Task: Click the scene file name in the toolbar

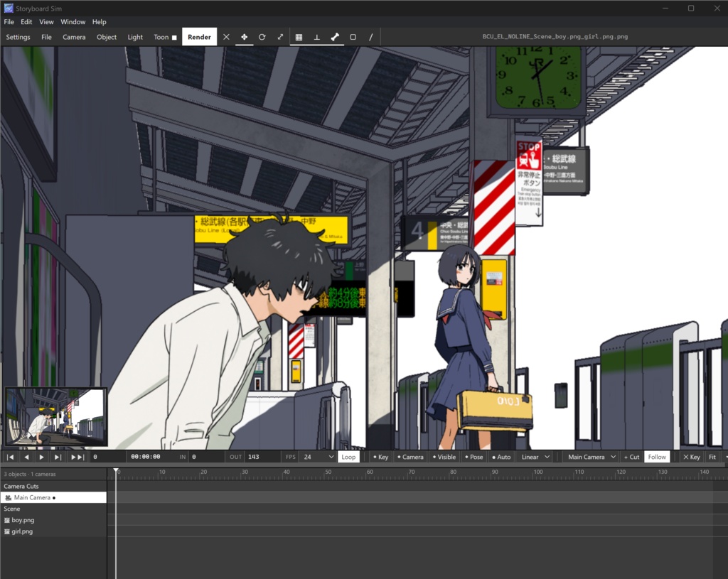Action: tap(555, 37)
